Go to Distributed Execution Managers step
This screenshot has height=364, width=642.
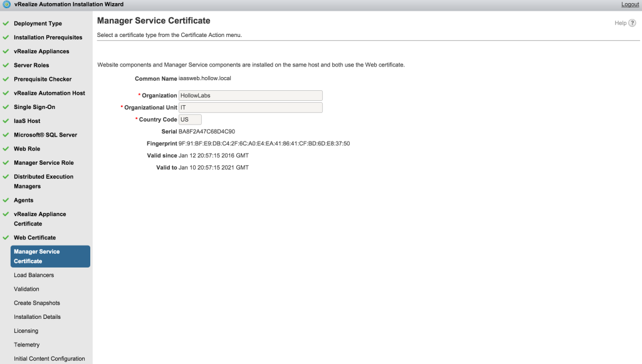click(43, 182)
